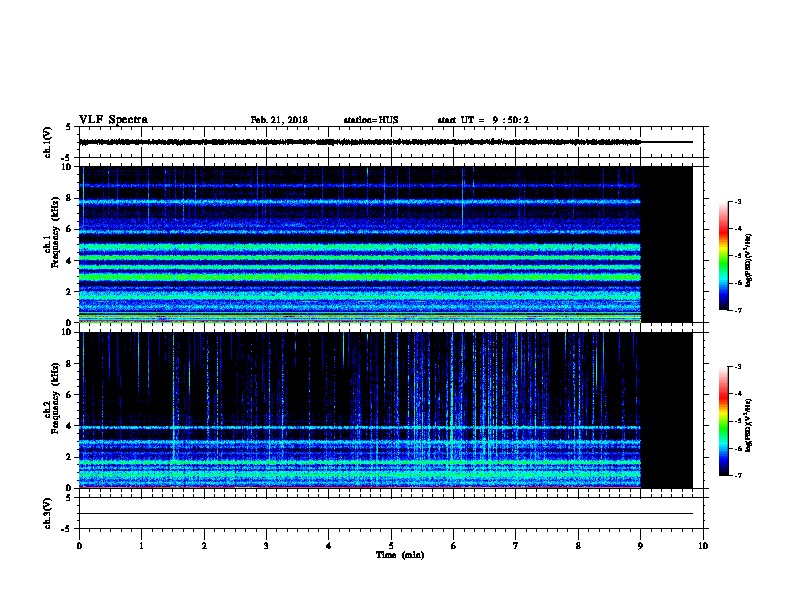Screen dimensions: 792x612
Task: Click the "10" tick on the time axis
Action: 703,546
